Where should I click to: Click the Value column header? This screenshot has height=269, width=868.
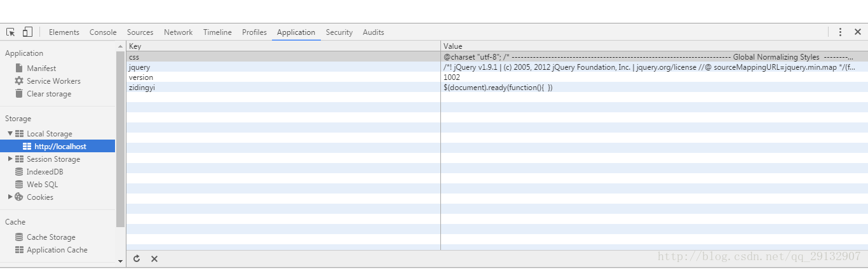click(654, 46)
